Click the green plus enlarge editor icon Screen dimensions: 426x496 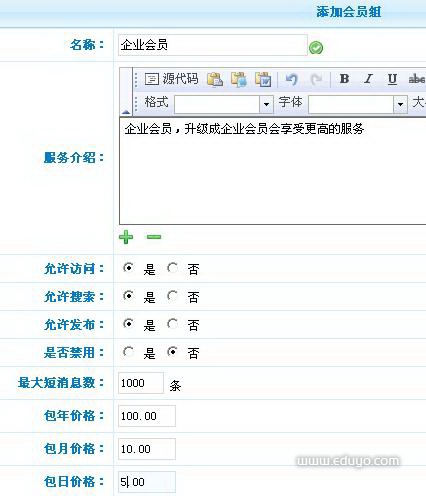click(x=126, y=237)
